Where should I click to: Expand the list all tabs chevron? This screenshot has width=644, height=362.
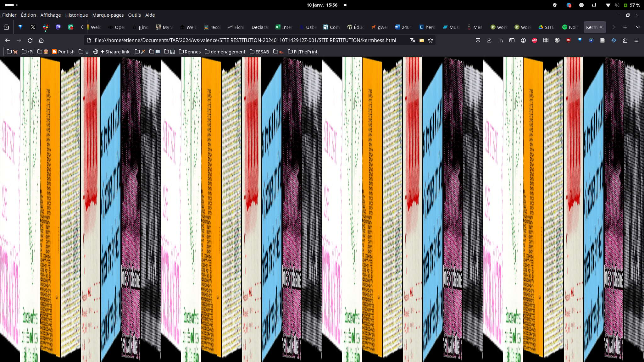click(637, 27)
